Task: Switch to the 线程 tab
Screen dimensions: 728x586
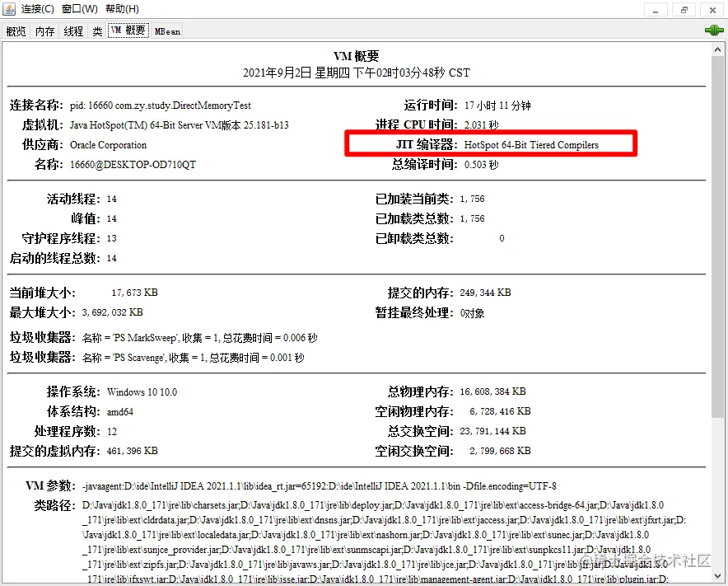Action: pos(73,31)
